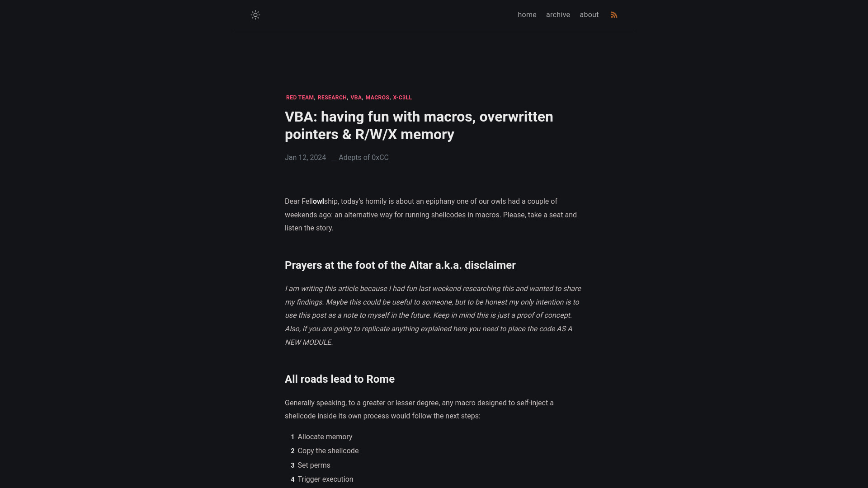Click the RESEARCH tag label
Screen dimensions: 868x488
[x=332, y=97]
